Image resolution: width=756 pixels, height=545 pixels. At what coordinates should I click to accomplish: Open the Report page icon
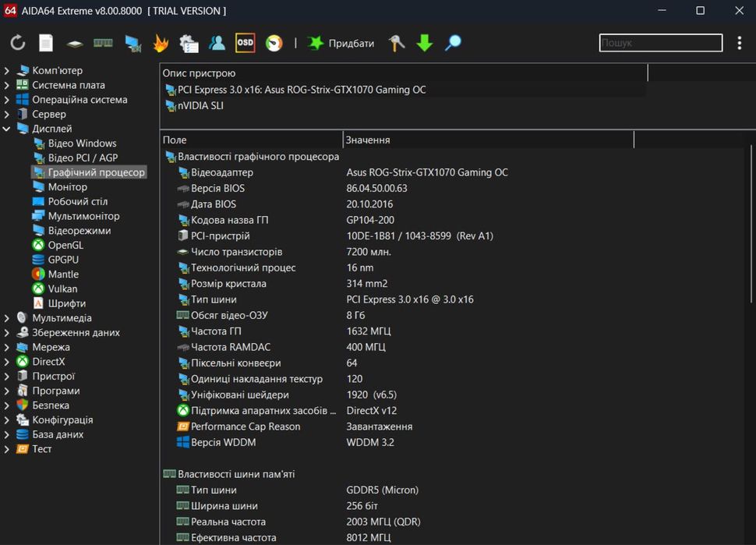coord(46,43)
